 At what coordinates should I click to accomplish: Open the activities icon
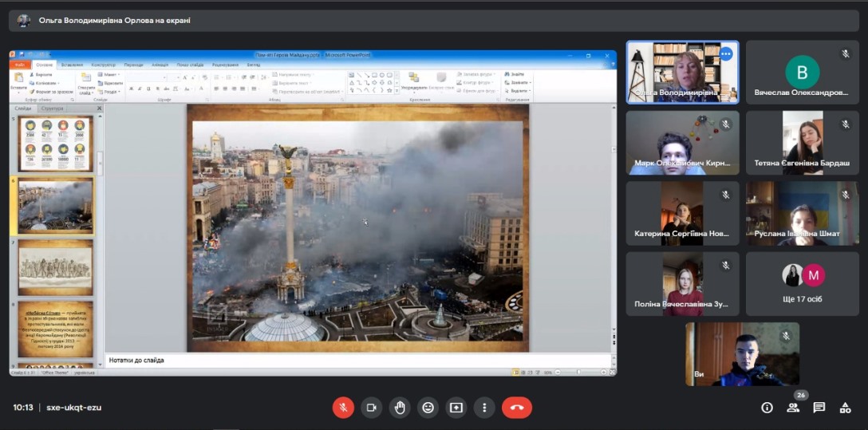(845, 408)
